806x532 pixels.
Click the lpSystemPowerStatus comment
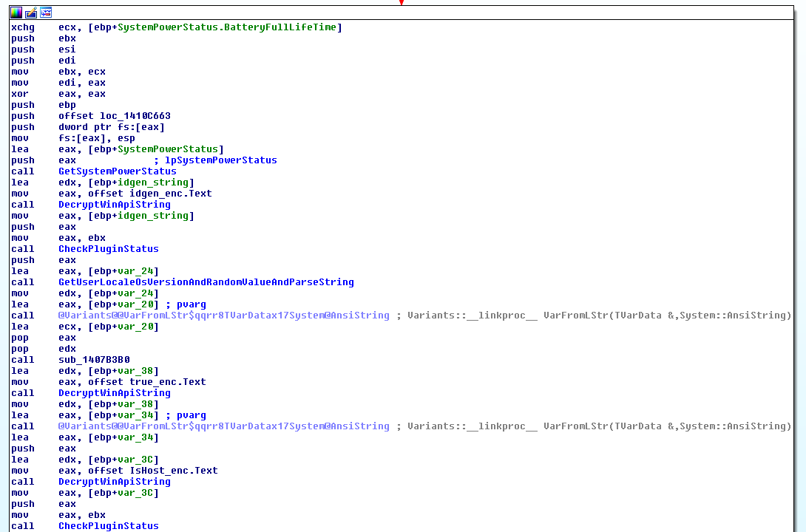pyautogui.click(x=221, y=160)
